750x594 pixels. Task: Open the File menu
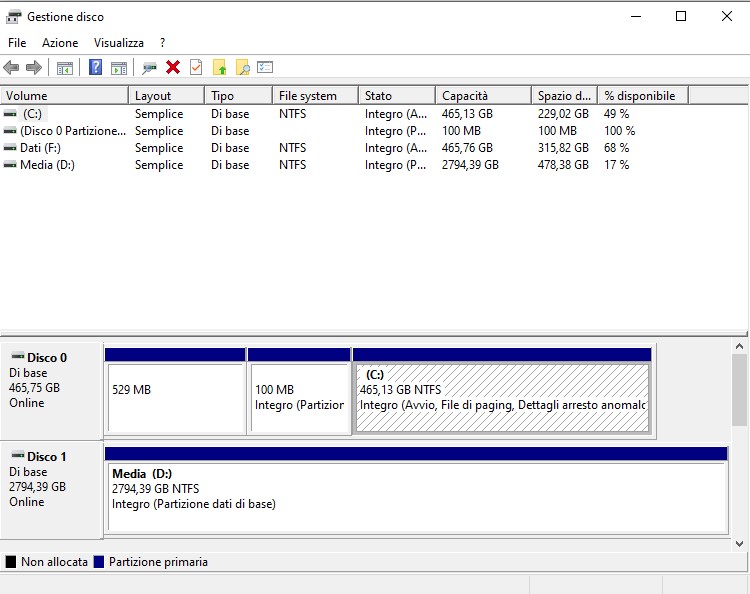pos(17,43)
